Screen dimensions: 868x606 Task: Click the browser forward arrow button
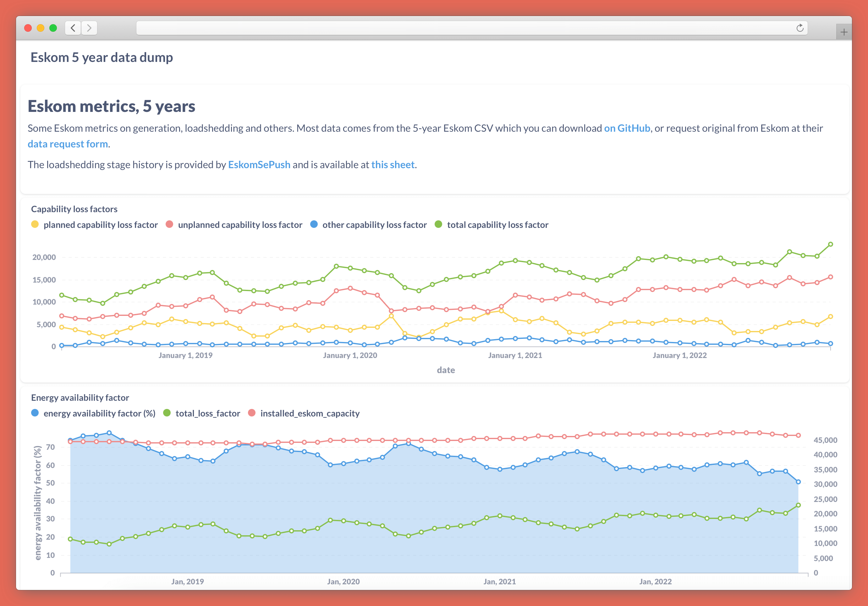[89, 28]
